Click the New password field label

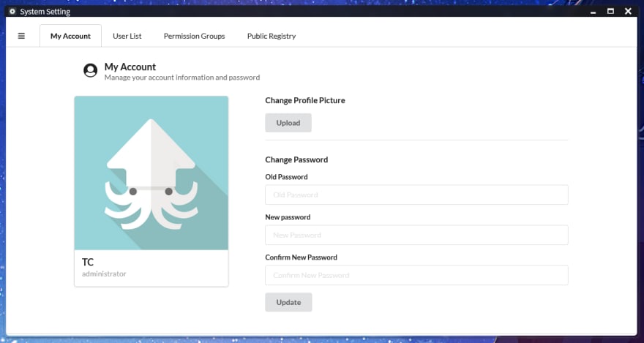(288, 217)
